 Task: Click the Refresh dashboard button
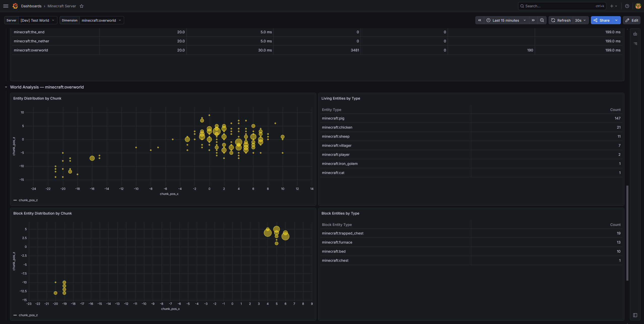[x=561, y=20]
